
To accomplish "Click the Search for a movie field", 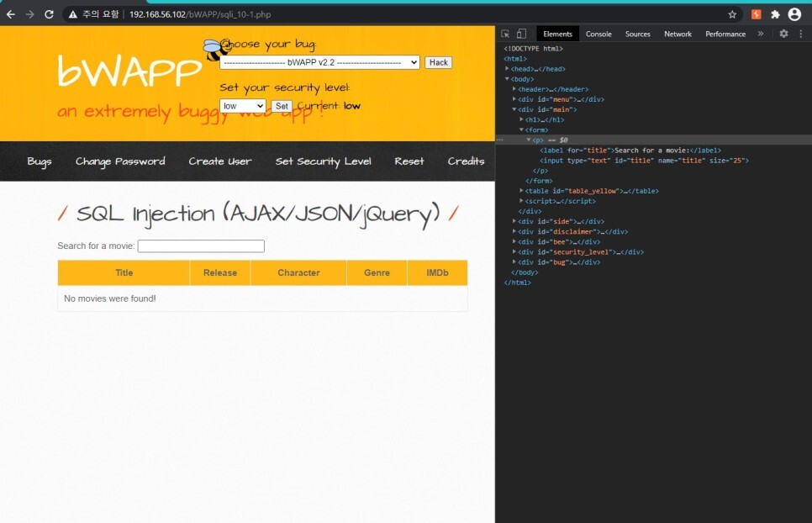I will (201, 246).
